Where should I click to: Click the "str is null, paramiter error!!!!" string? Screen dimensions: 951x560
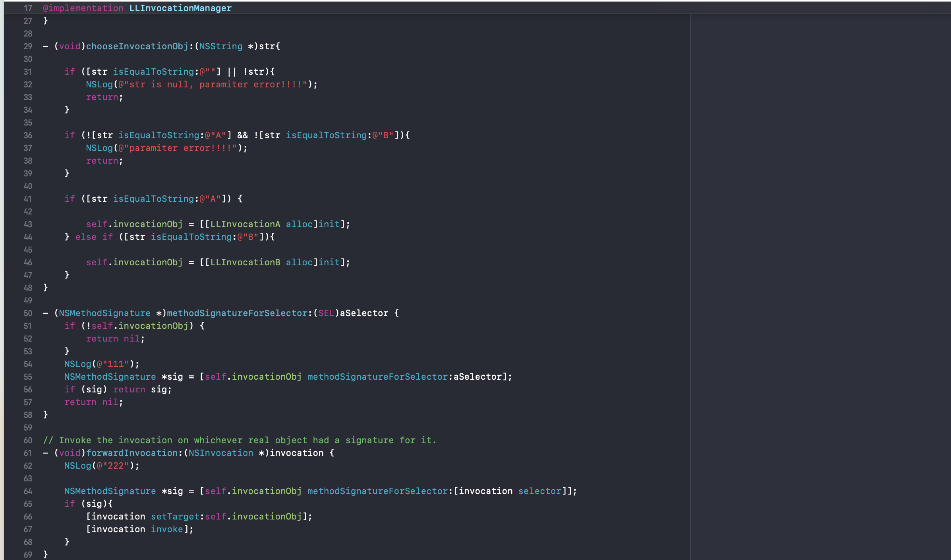pyautogui.click(x=213, y=84)
